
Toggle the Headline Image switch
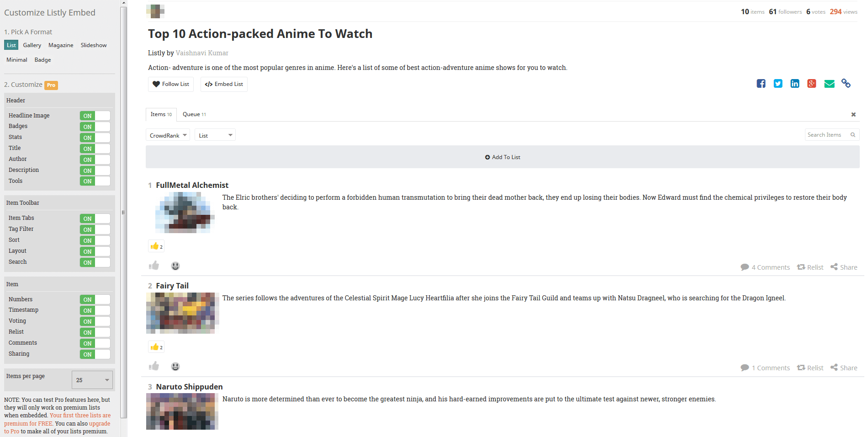pos(95,116)
